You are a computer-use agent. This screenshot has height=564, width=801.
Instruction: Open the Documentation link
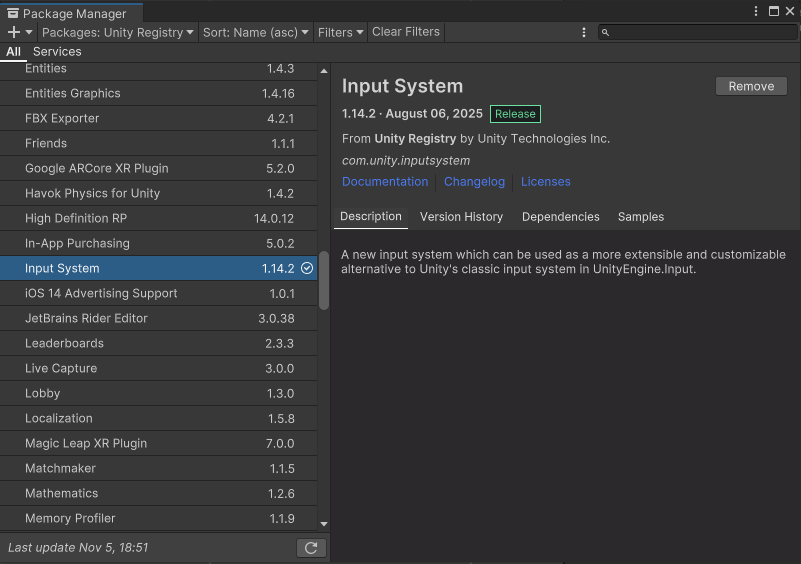click(385, 182)
